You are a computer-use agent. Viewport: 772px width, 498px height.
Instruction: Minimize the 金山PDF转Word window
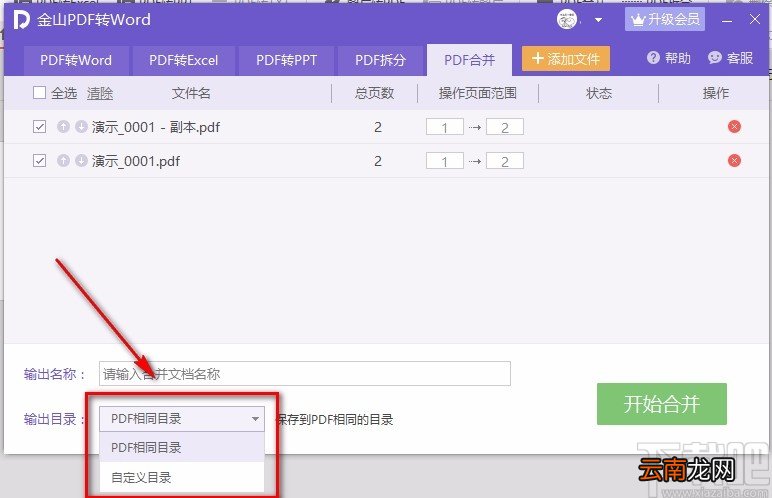[727, 21]
